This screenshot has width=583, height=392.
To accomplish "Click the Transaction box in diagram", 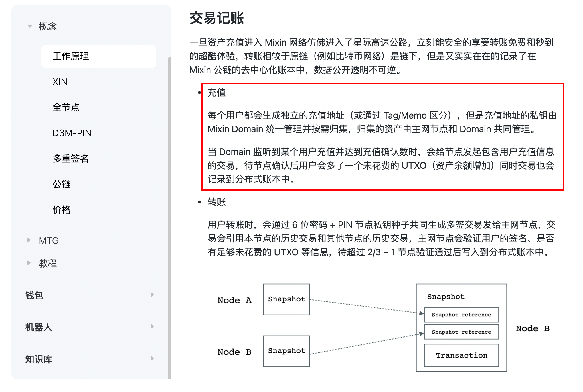I will point(461,355).
